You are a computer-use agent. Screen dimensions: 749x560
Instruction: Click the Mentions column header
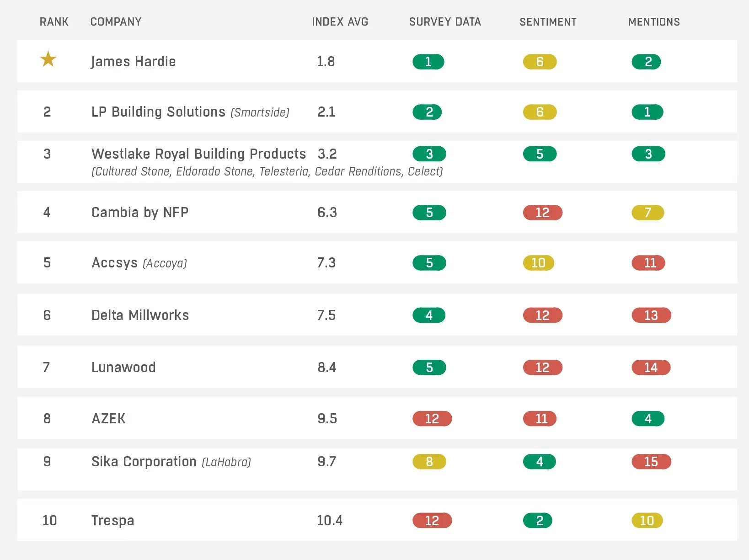coord(653,22)
